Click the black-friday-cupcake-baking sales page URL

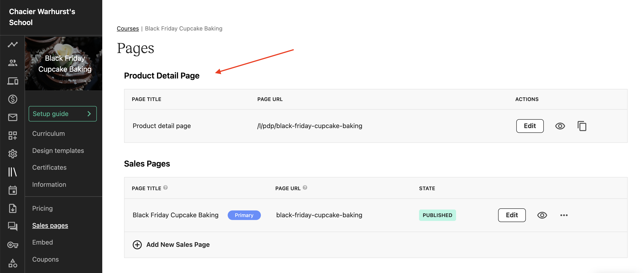[x=319, y=215]
